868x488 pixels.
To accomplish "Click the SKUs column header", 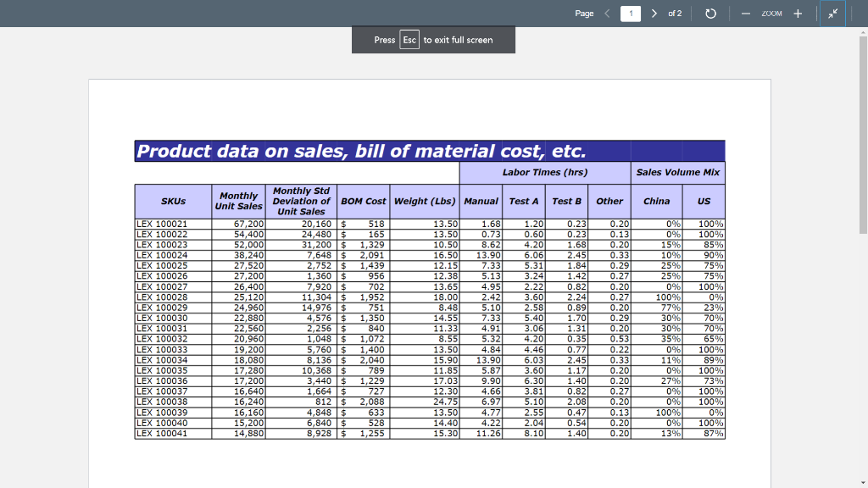I will tap(173, 201).
